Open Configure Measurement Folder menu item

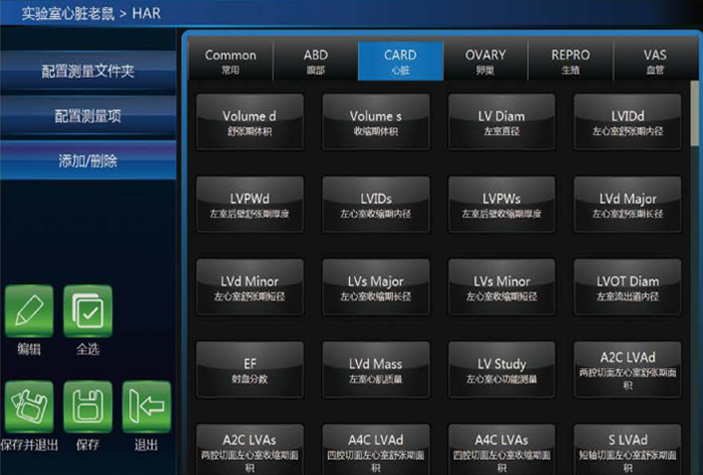[88, 72]
